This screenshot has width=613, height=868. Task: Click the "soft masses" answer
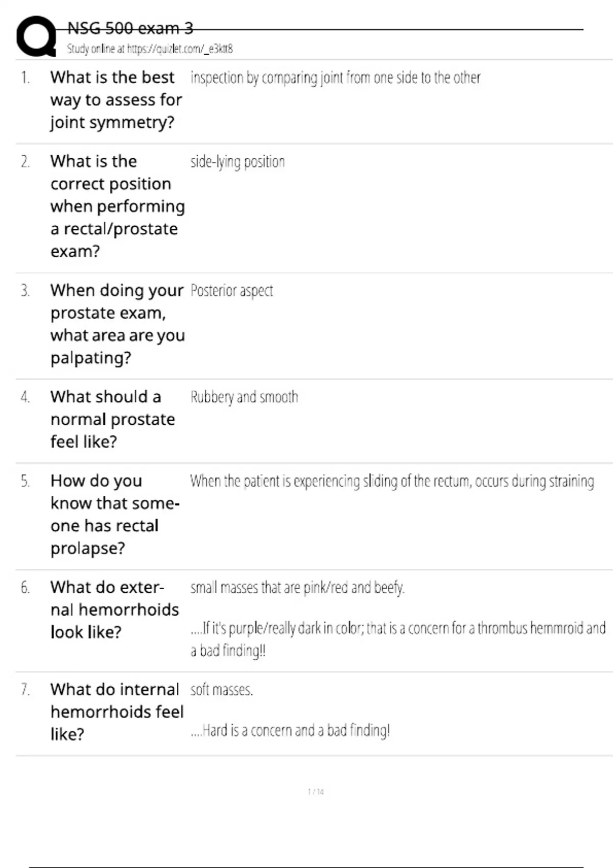222,690
